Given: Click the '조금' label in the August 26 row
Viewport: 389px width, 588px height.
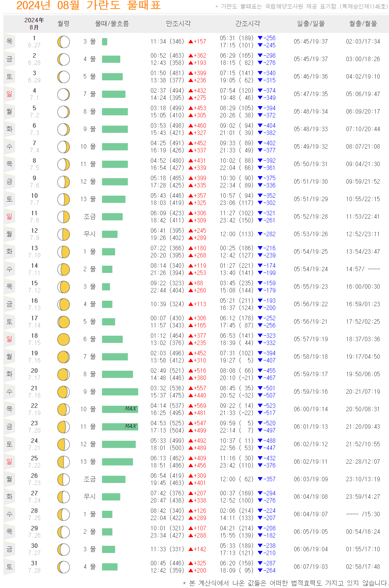Looking at the screenshot, I should click(90, 479).
